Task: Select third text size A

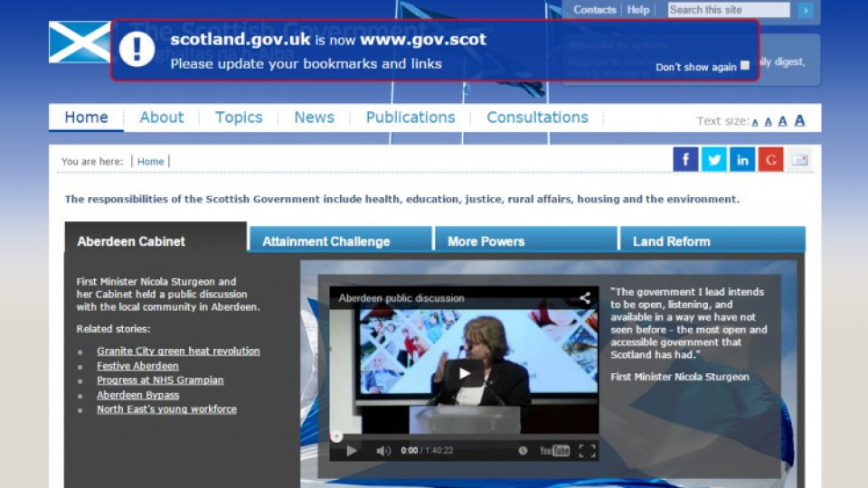Action: click(x=782, y=121)
